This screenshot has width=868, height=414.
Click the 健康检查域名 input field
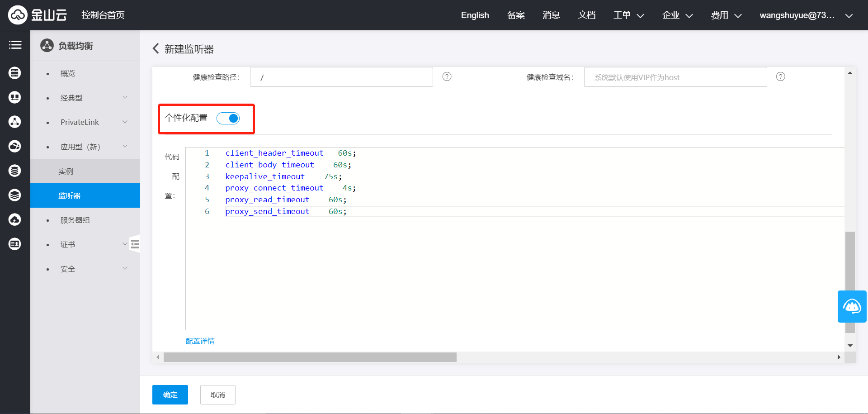[675, 77]
